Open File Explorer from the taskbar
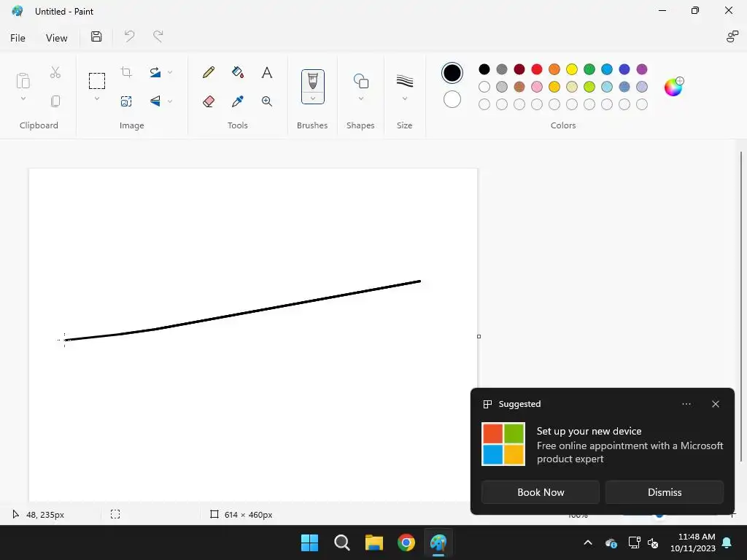 click(x=374, y=542)
